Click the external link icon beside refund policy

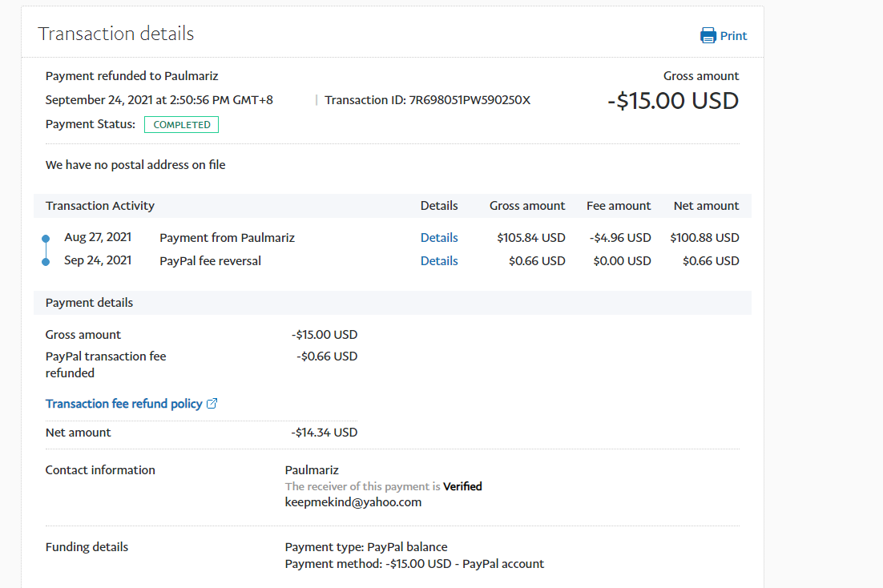(212, 404)
